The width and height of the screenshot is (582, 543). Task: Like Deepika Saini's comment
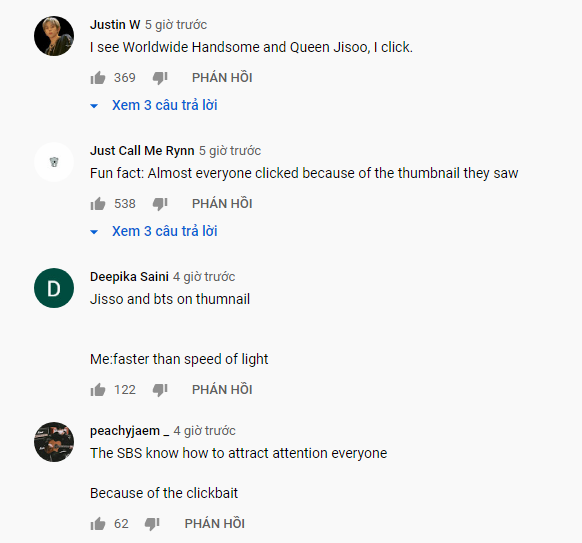(x=98, y=390)
